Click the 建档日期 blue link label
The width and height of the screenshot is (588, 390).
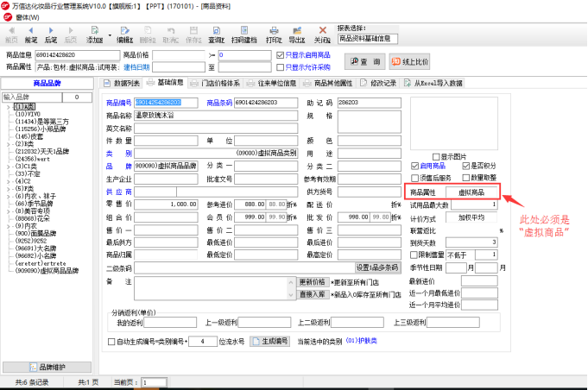[x=136, y=67]
